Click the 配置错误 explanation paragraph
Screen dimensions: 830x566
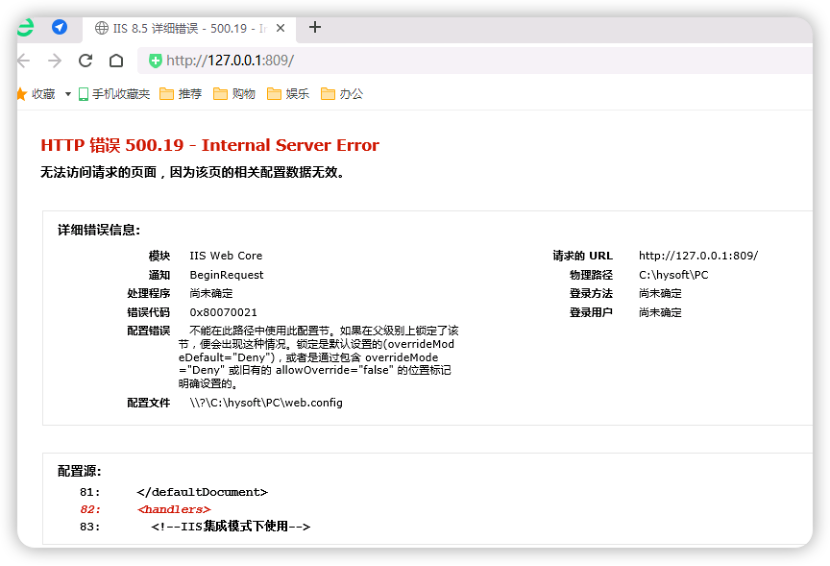pyautogui.click(x=318, y=357)
